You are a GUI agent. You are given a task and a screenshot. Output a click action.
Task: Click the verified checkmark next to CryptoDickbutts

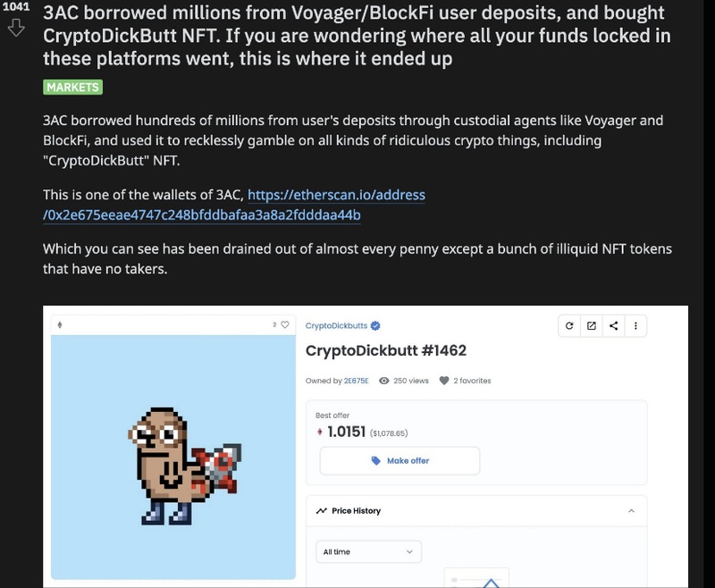pos(375,325)
